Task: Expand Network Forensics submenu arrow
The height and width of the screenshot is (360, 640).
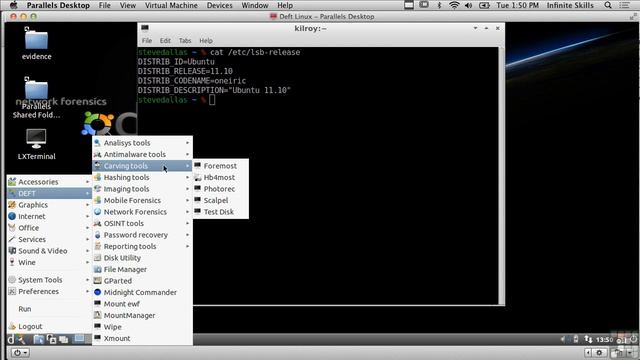Action: (x=187, y=212)
